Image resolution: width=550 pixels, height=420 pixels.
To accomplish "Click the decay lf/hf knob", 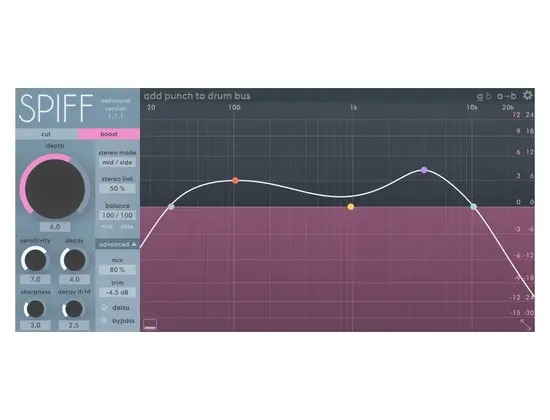I will point(74,309).
